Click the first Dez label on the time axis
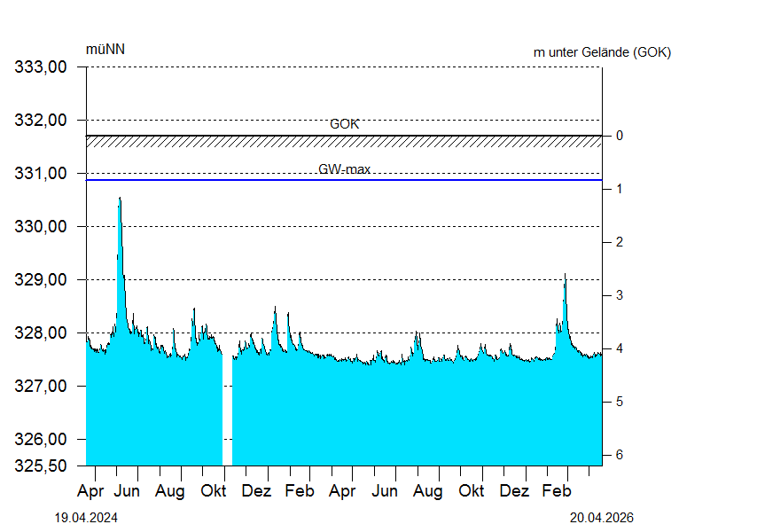The image size is (757, 532). (x=256, y=490)
